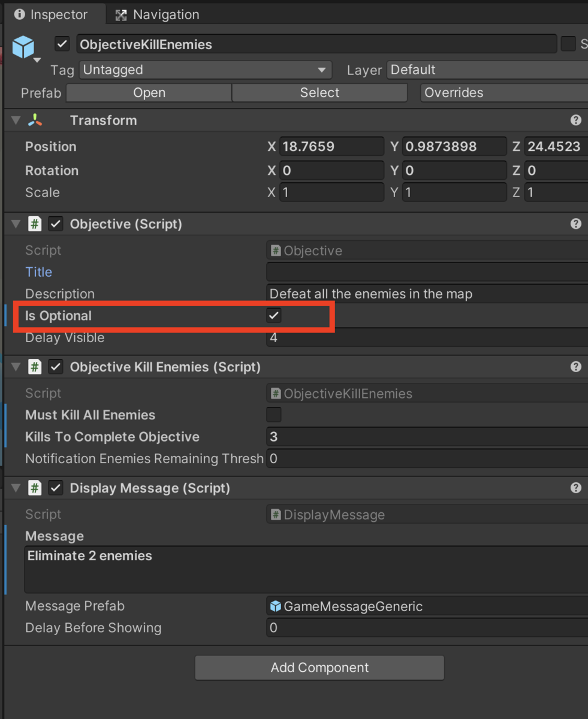The image size is (588, 719).
Task: Click the prefab Select button
Action: 319,93
